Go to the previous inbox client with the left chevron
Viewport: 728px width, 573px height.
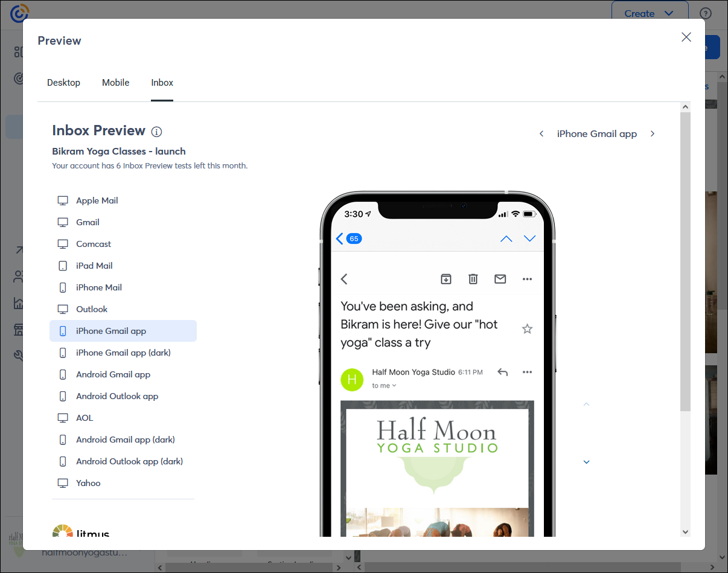click(x=541, y=133)
